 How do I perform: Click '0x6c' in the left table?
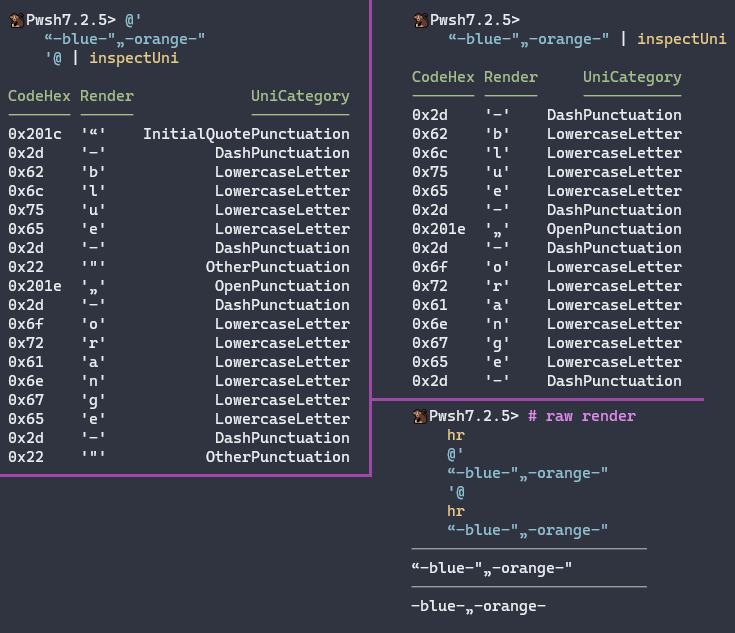[x=26, y=191]
